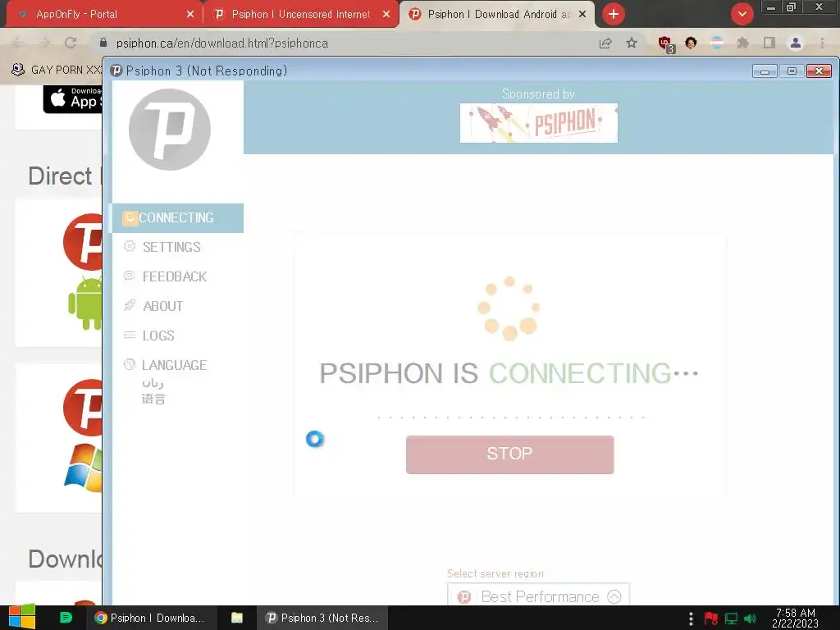Close the Psiphon Uncensored Internet tab
The height and width of the screenshot is (630, 840).
tap(386, 15)
